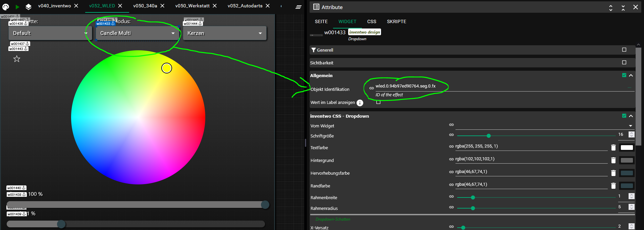Switch to the v052_Autodarts view tab
This screenshot has width=644, height=230.
245,6
